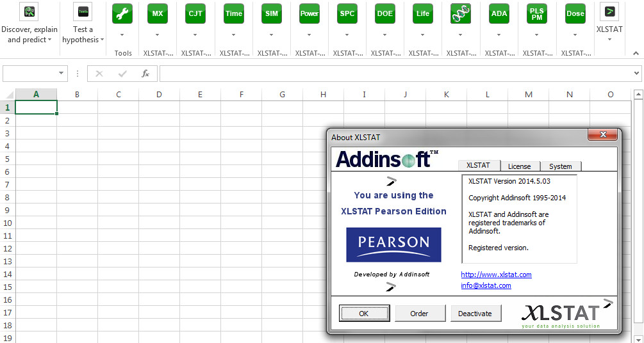Click the info@xlstat.com email link
Viewport: 644px width, 343px height.
click(x=486, y=285)
